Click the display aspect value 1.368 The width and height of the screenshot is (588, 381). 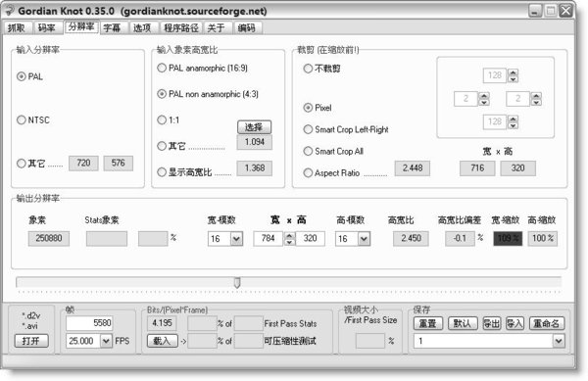(x=255, y=167)
